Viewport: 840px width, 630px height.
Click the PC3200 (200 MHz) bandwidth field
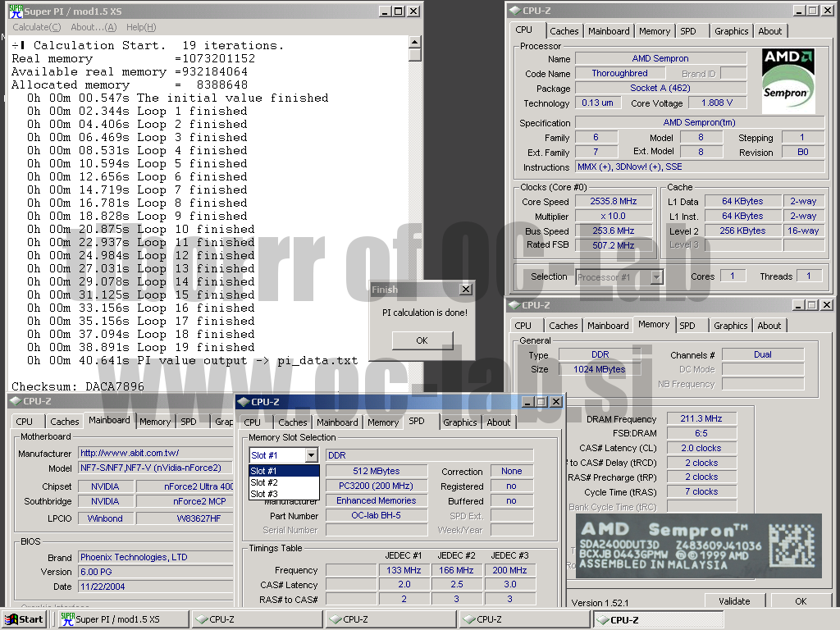click(x=376, y=486)
